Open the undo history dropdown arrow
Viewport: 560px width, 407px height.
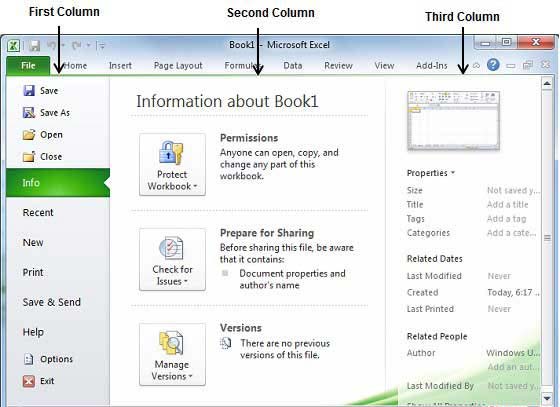point(63,45)
